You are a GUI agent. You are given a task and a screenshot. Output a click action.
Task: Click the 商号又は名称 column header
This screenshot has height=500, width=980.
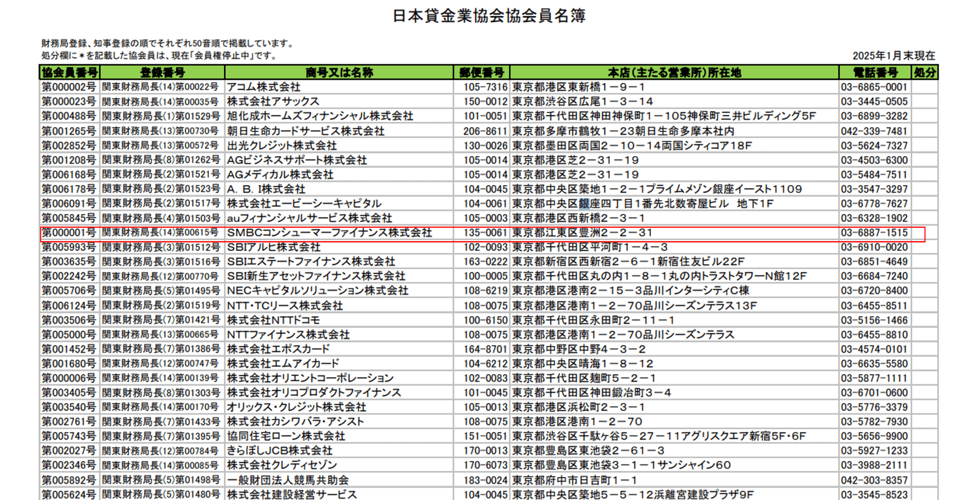click(339, 73)
